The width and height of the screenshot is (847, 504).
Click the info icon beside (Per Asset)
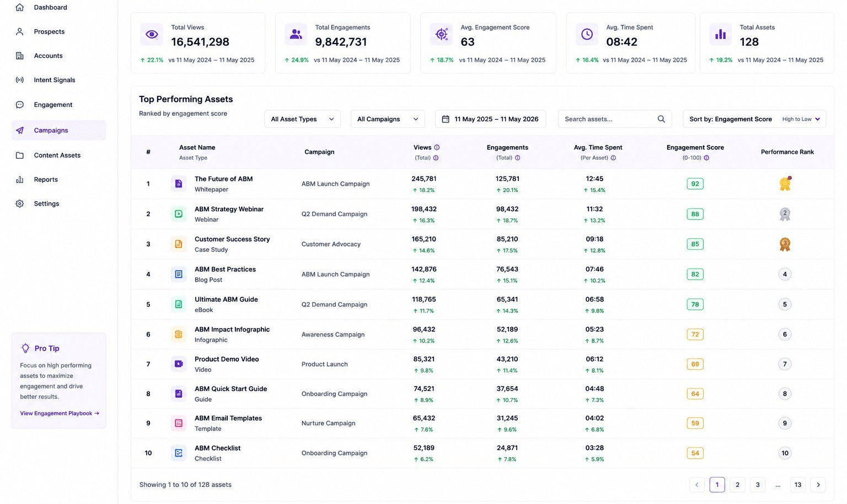613,158
